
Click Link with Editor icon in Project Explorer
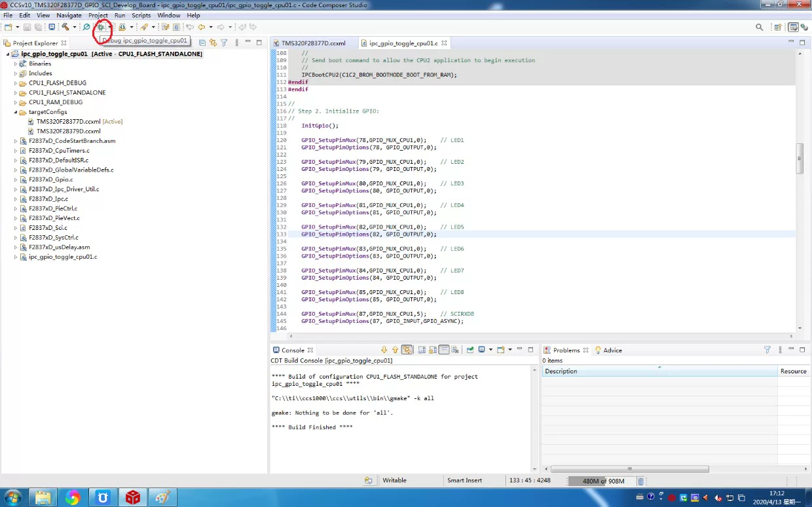point(213,43)
